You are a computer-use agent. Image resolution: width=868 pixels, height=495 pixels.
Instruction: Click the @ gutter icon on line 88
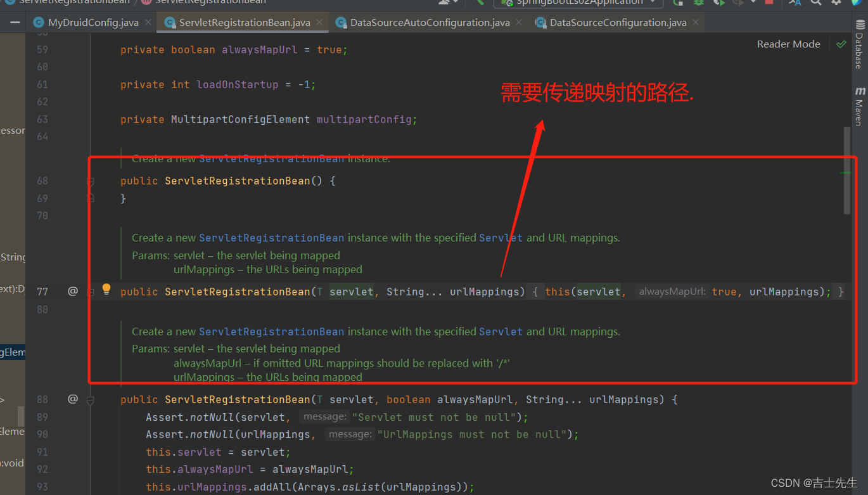point(73,399)
